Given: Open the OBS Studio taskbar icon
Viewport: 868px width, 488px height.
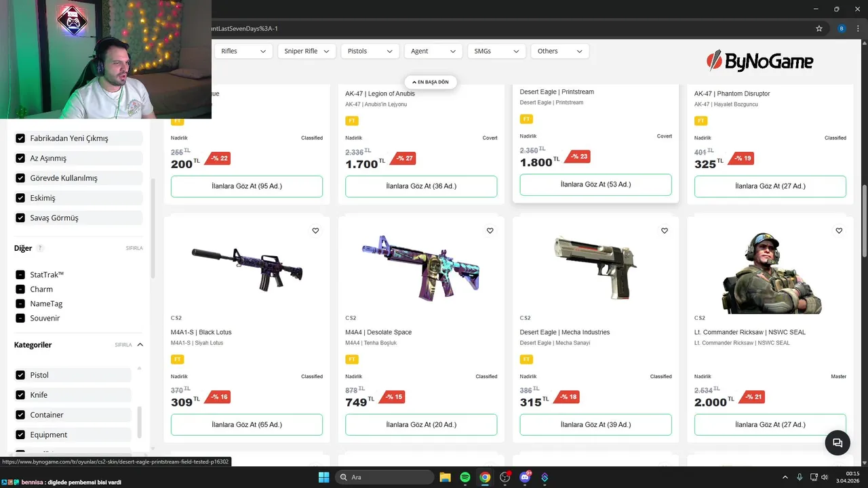Looking at the screenshot, I should click(505, 477).
